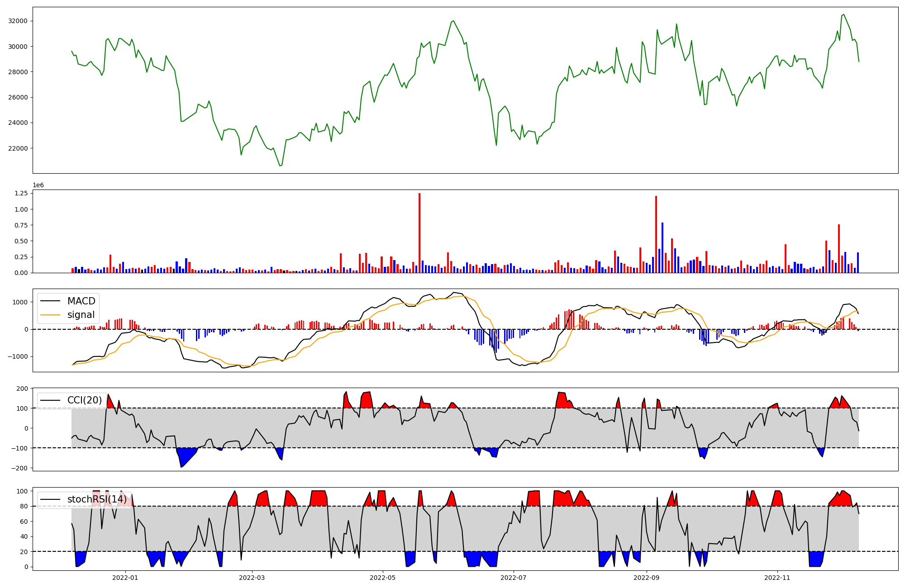
Task: Select the CCI(20) legend entry
Action: tap(84, 400)
